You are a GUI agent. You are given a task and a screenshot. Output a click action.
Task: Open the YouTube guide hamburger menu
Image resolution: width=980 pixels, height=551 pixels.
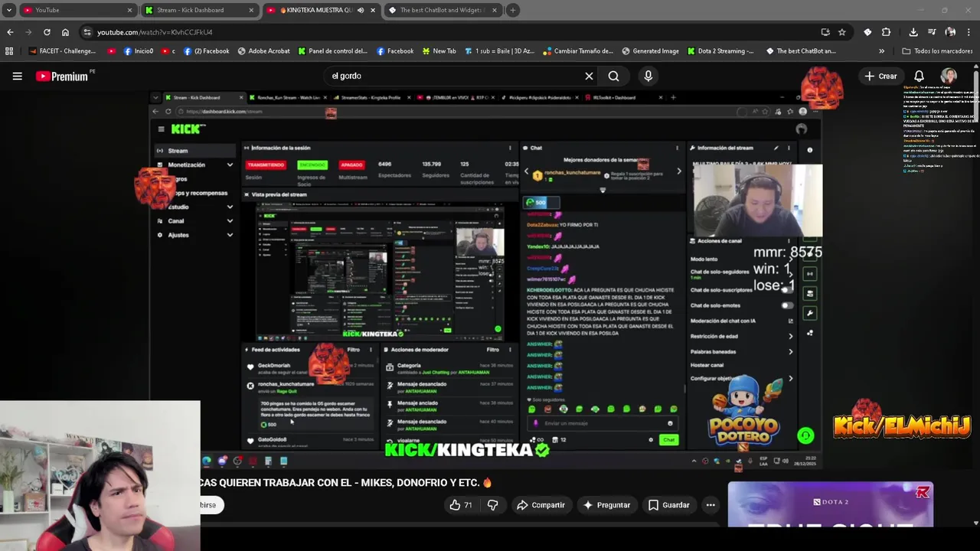(17, 76)
